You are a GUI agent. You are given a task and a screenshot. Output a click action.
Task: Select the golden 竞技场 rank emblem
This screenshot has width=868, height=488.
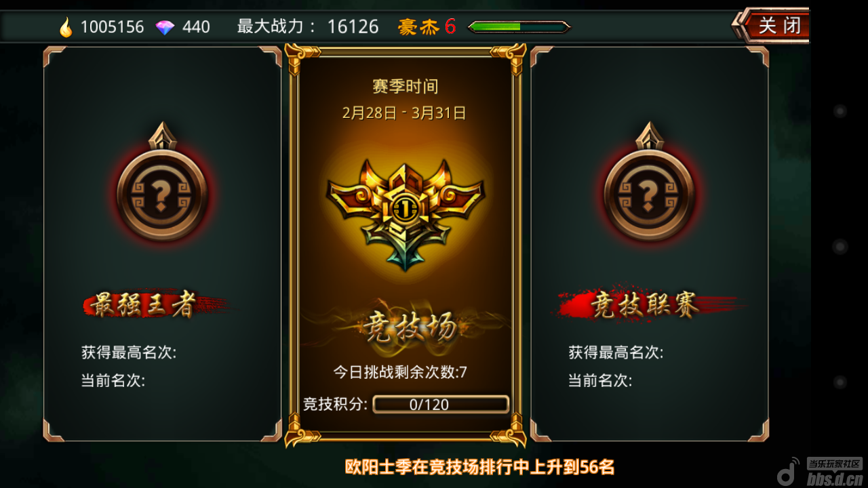pyautogui.click(x=406, y=212)
